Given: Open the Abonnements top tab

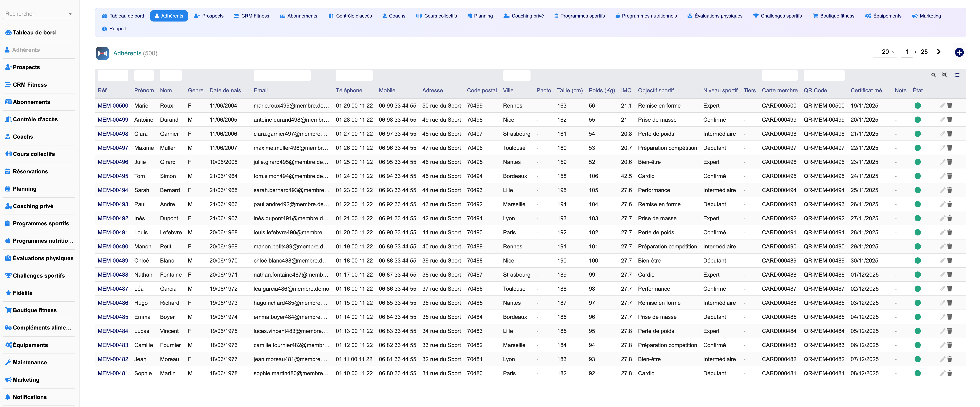Looking at the screenshot, I should click(x=298, y=16).
